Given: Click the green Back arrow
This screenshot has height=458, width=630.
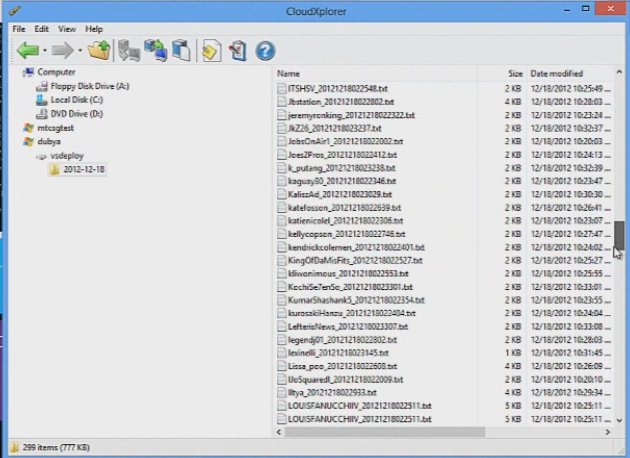Looking at the screenshot, I should 28,50.
